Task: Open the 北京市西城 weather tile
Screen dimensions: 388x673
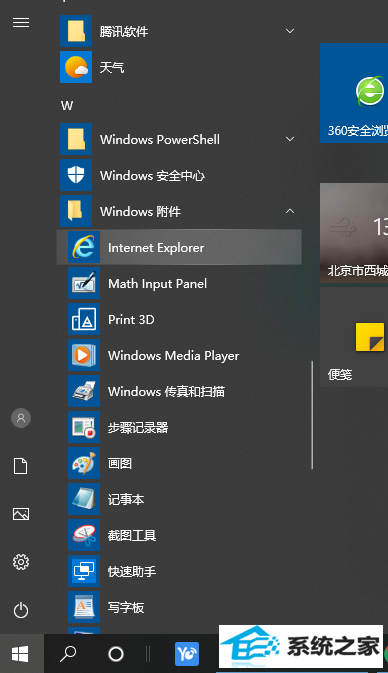Action: [354, 233]
